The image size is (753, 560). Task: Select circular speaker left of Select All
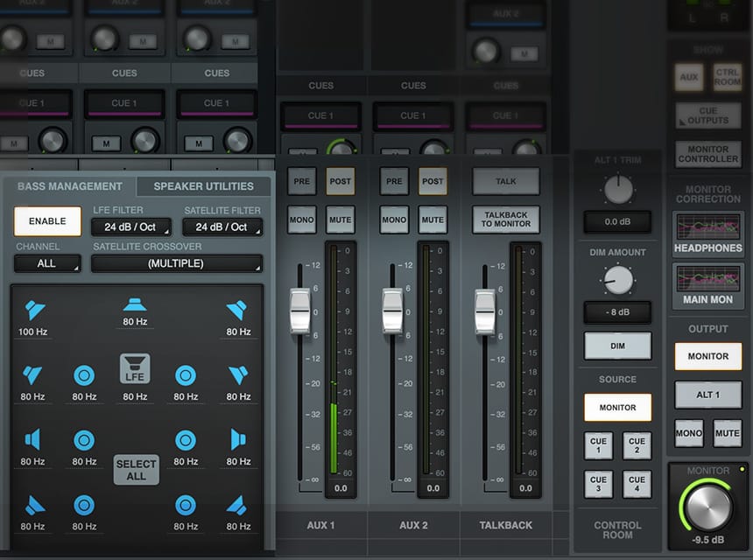point(84,440)
